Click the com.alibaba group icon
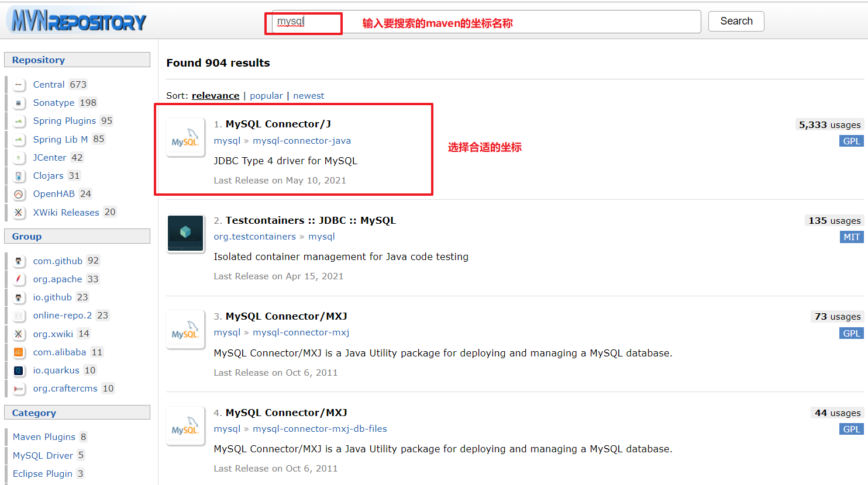868x485 pixels. (19, 352)
